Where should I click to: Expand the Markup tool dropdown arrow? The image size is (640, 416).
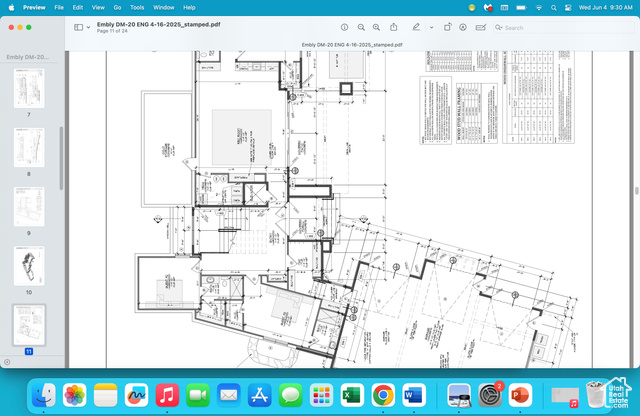pos(431,27)
